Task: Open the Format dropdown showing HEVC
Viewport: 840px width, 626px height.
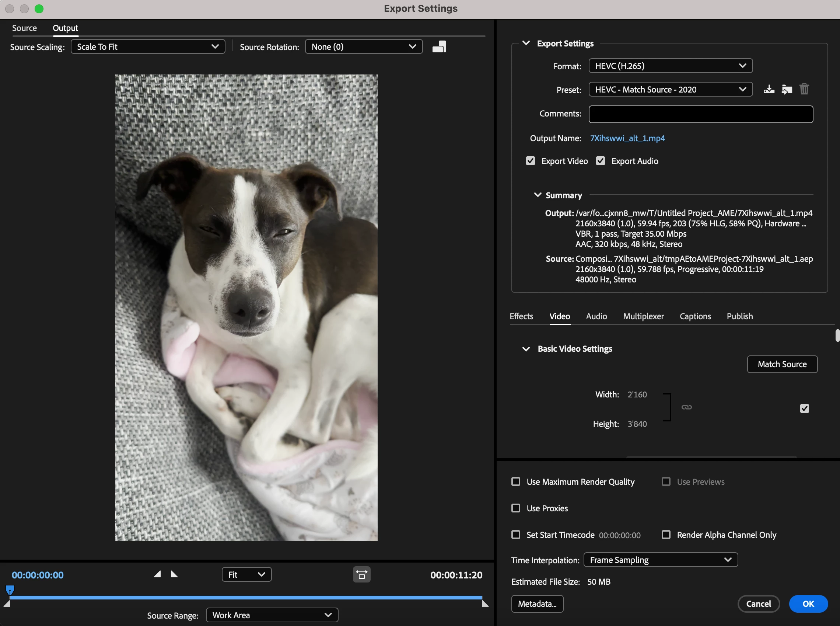Action: pos(670,66)
